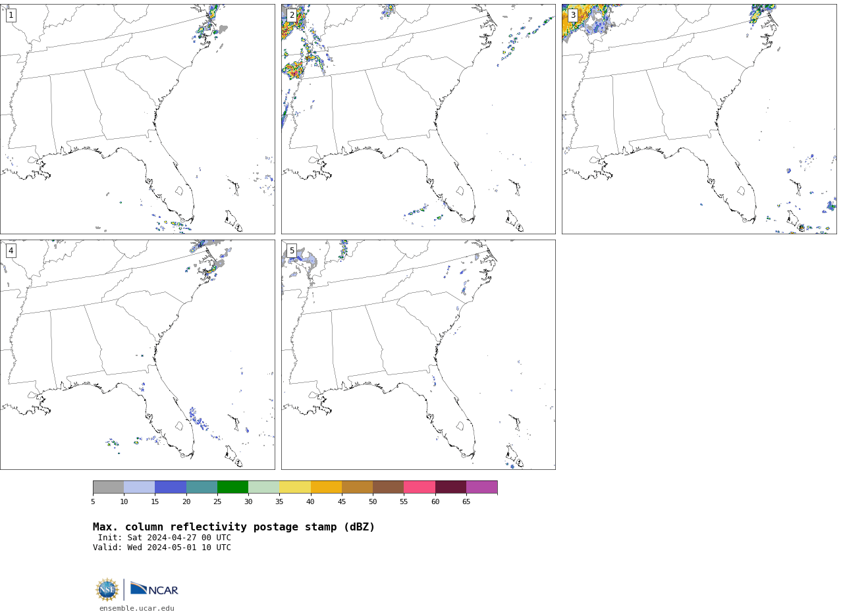Viewport: 843px width, 616px height.
Task: Click the colorbar tick label 65
Action: [466, 502]
